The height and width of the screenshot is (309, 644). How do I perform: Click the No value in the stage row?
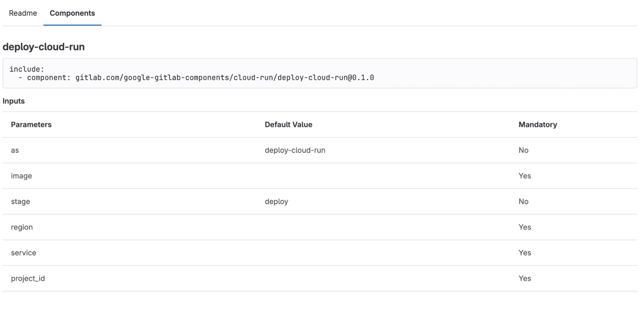click(x=524, y=202)
